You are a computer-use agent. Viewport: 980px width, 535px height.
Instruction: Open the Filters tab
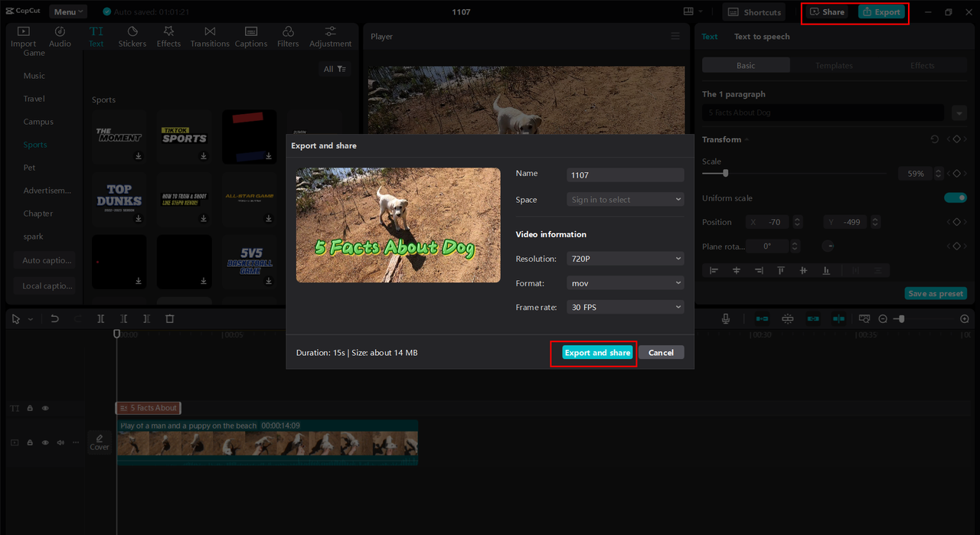[288, 37]
